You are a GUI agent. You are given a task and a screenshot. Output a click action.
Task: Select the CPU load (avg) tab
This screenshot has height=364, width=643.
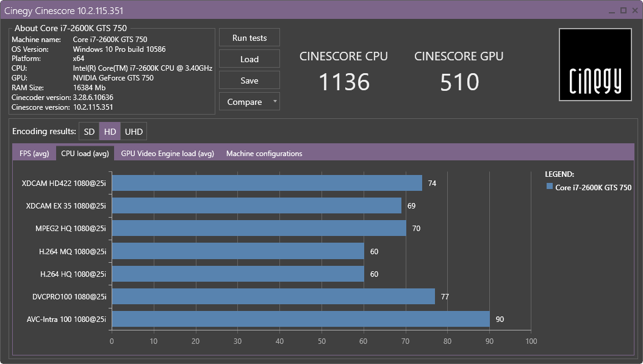pyautogui.click(x=85, y=153)
